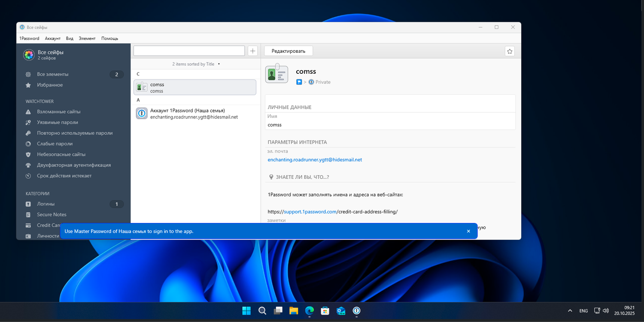The image size is (644, 322).
Task: Click the email address link in details
Action: pyautogui.click(x=315, y=159)
